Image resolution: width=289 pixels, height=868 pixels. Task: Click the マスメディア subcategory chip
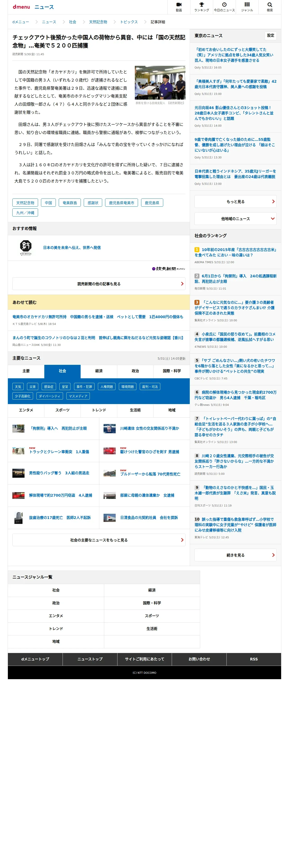click(x=78, y=396)
